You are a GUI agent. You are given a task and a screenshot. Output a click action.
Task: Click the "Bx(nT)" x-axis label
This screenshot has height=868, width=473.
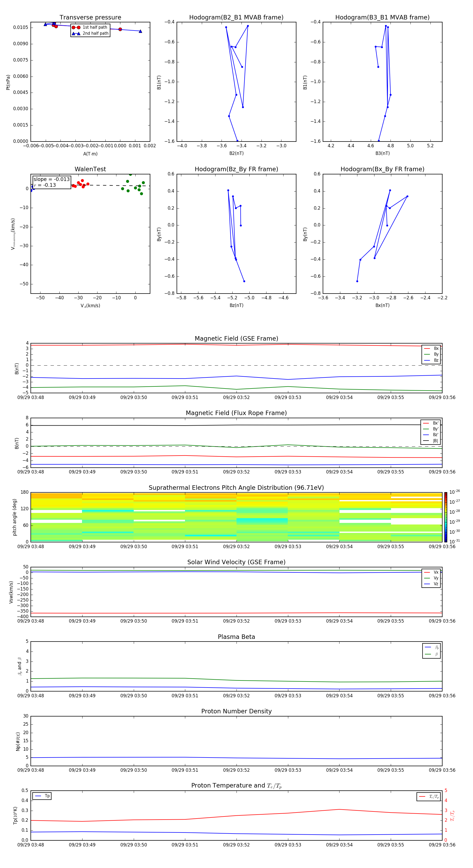[382, 305]
